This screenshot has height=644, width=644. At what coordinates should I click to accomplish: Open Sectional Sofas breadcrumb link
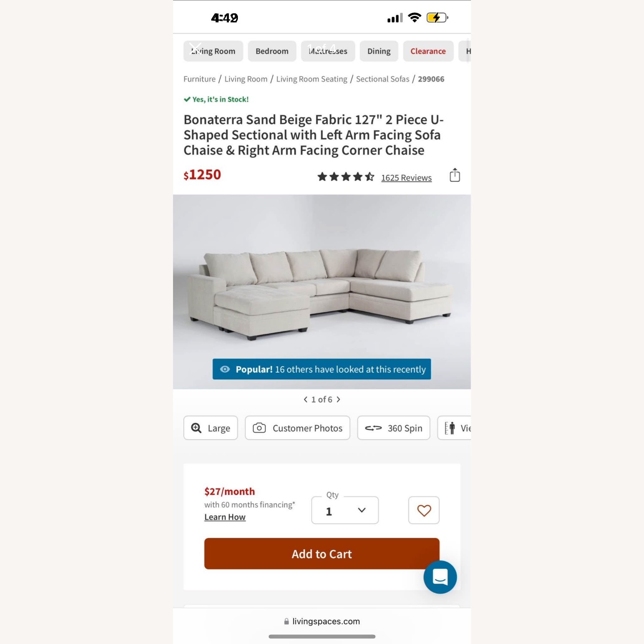pos(383,79)
